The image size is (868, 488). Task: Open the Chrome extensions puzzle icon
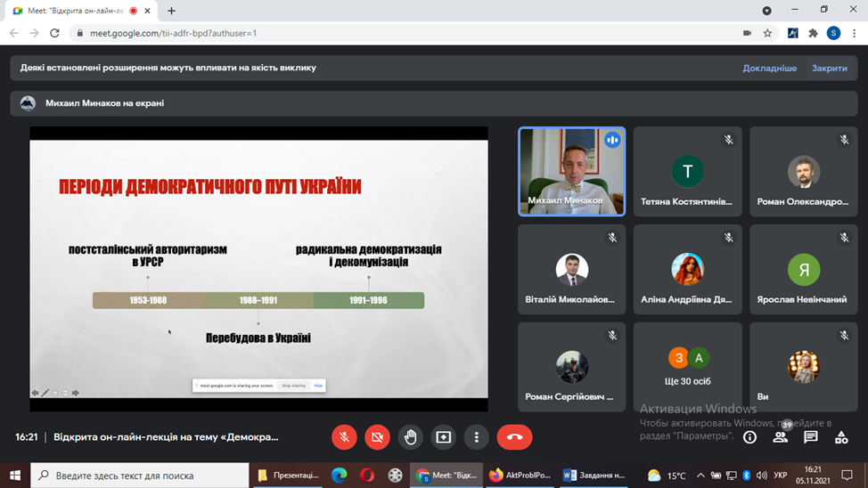tap(813, 33)
